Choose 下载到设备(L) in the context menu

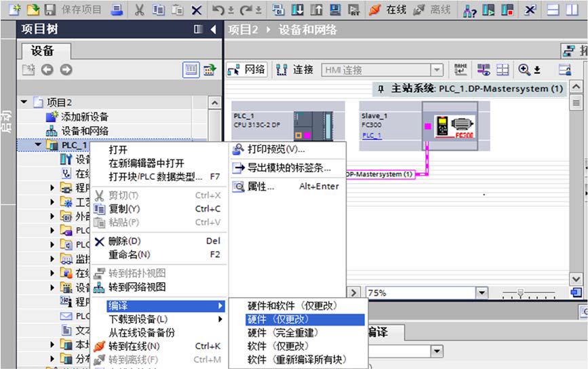tap(138, 319)
